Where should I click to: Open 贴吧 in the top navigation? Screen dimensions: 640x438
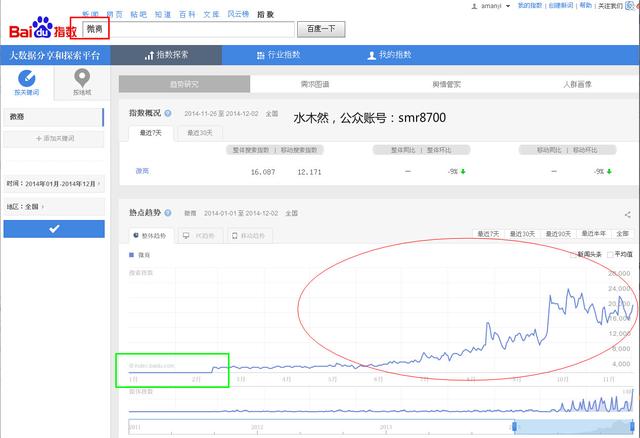point(139,15)
